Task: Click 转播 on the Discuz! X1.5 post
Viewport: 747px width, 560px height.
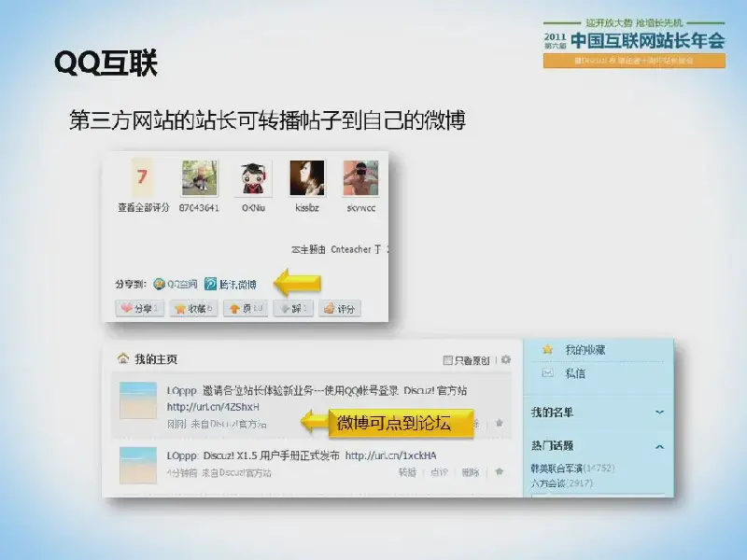Action: [x=407, y=472]
